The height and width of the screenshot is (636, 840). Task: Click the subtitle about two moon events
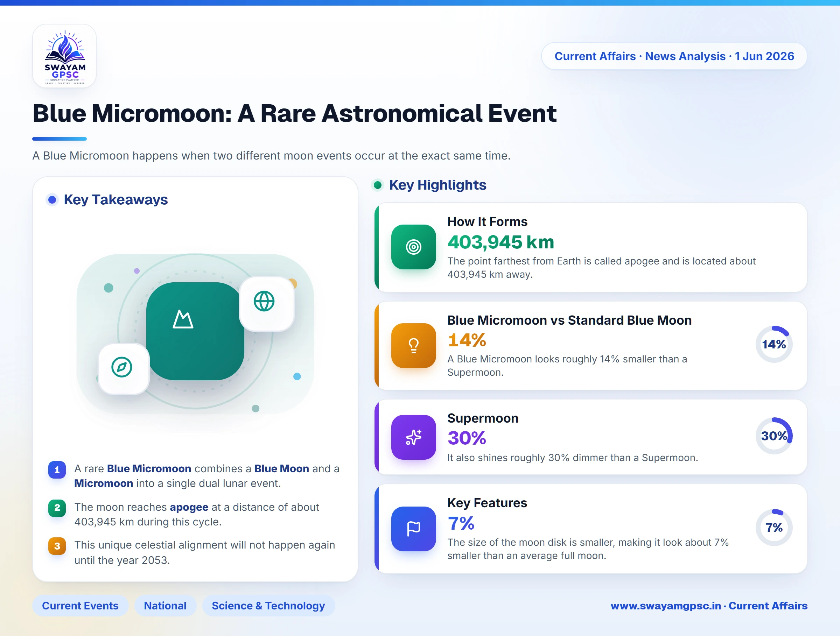click(272, 156)
